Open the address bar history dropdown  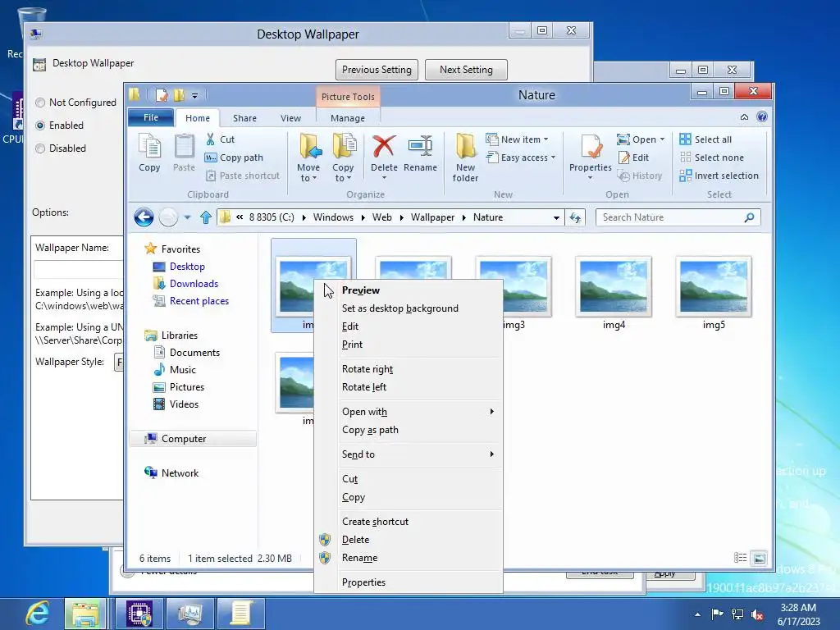(556, 217)
